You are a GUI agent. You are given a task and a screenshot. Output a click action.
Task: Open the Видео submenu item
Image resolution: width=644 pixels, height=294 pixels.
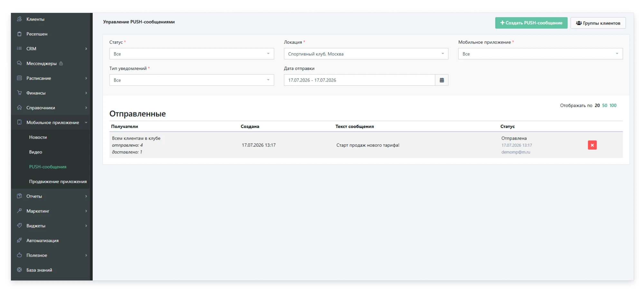coord(35,152)
